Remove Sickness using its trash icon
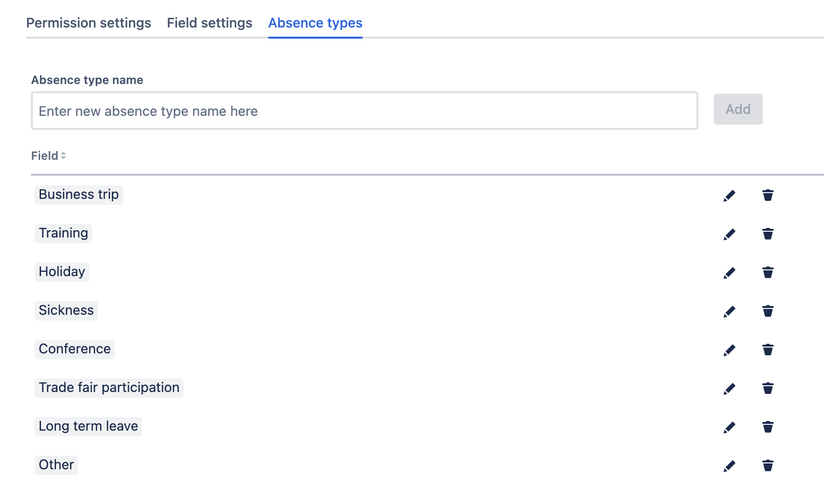824x504 pixels. (768, 311)
